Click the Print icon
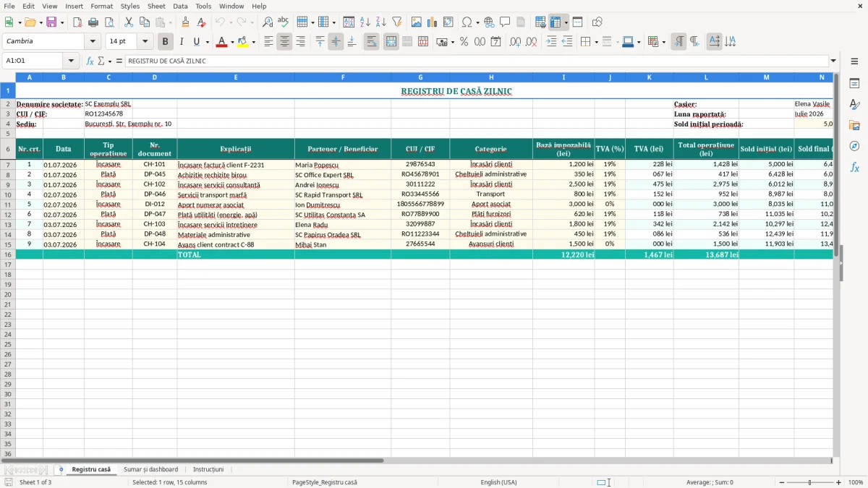 pyautogui.click(x=94, y=22)
